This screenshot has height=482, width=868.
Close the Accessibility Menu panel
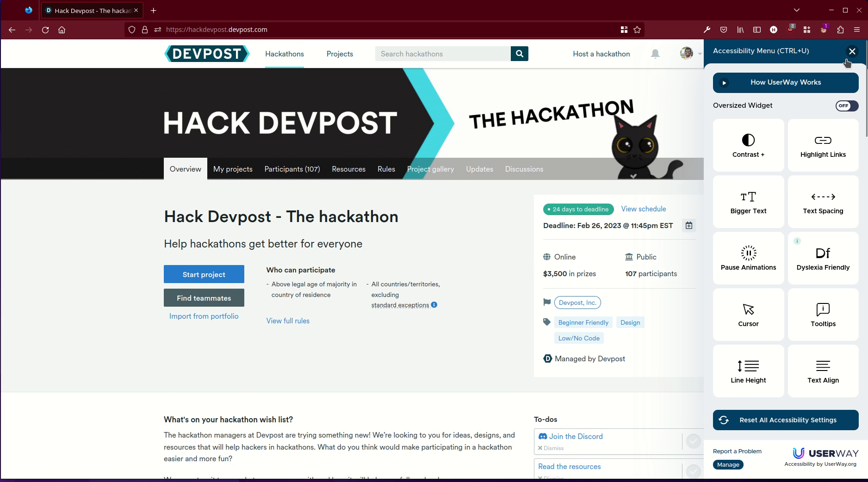(x=852, y=51)
